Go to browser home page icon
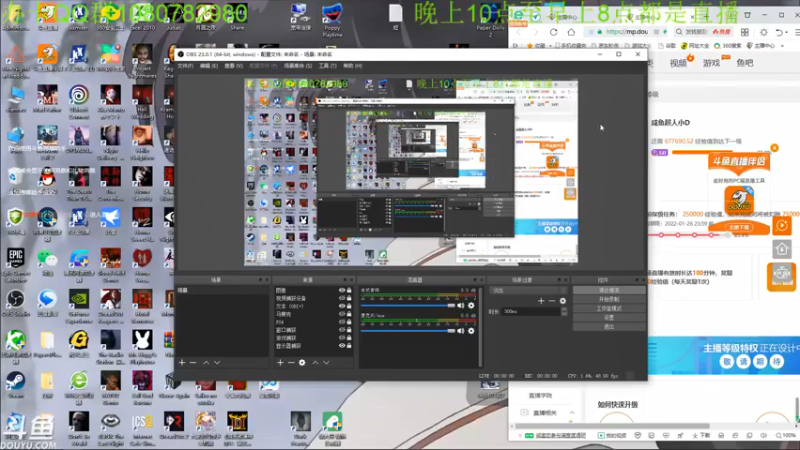This screenshot has height=450, width=800. (x=571, y=32)
